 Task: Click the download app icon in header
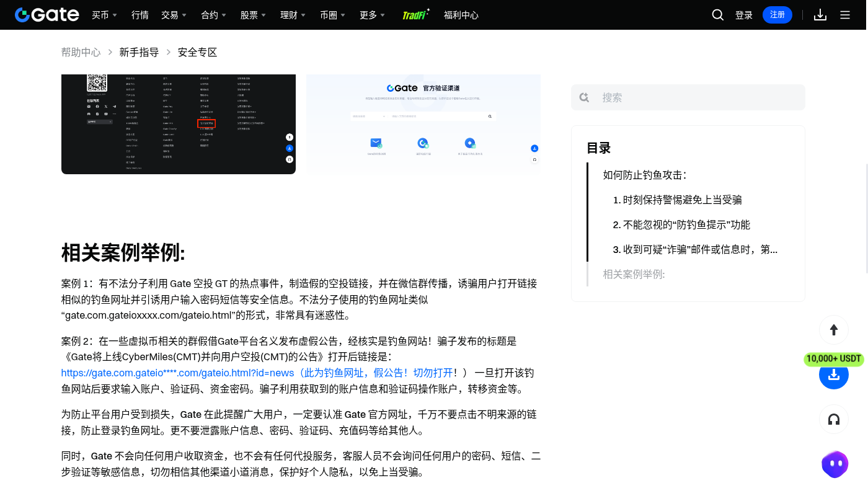(820, 15)
